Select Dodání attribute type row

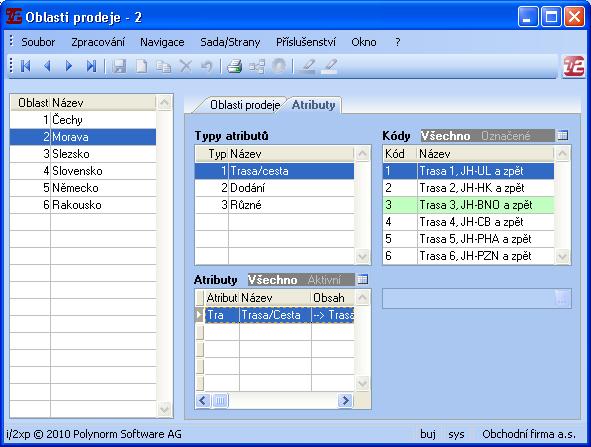[x=274, y=188]
